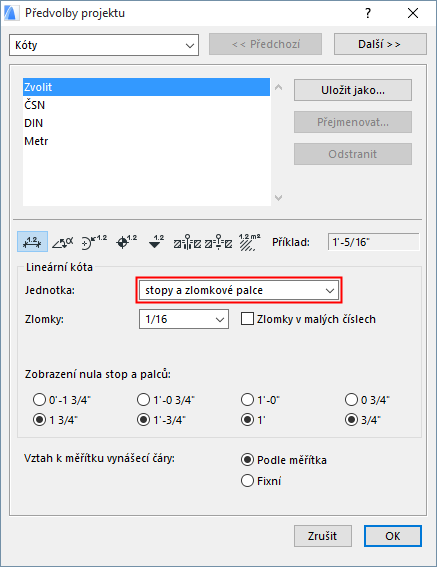Select the 1'-3/4" radio option
Viewport: 437px width, 567px height.
tap(143, 420)
